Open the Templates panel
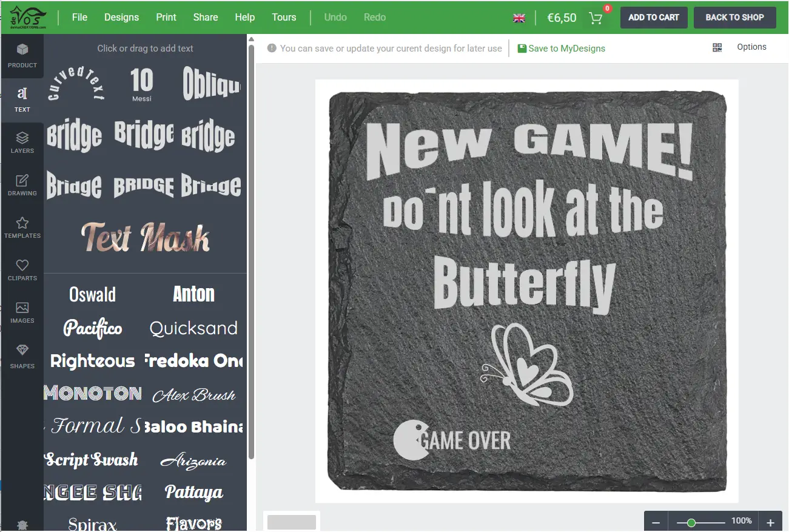Image resolution: width=789 pixels, height=532 pixels. click(x=22, y=227)
